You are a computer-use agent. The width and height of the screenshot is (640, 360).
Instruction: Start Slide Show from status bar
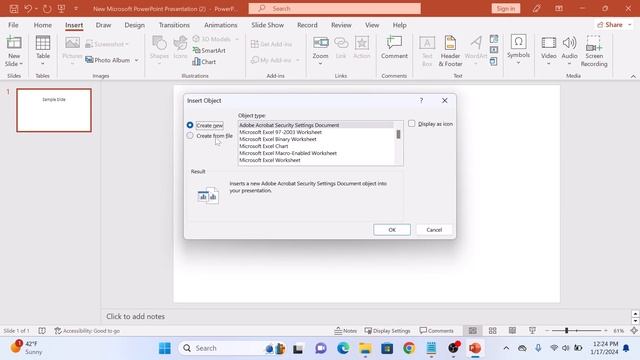(532, 331)
